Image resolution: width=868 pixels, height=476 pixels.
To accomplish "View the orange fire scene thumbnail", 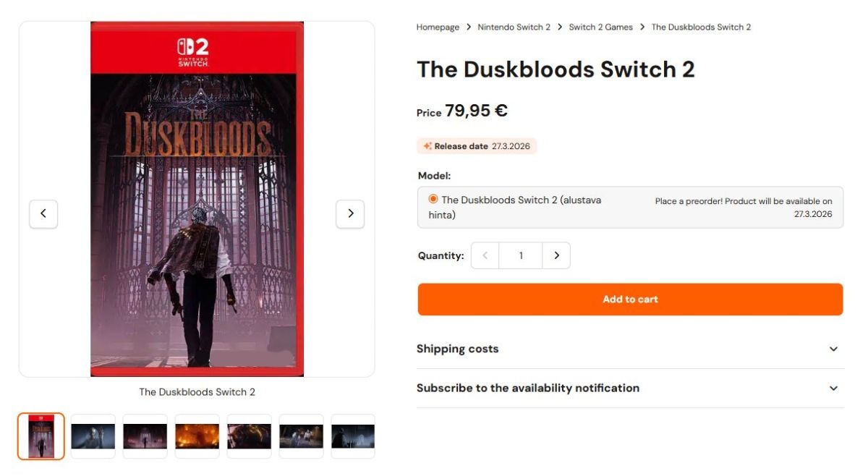I will point(197,436).
